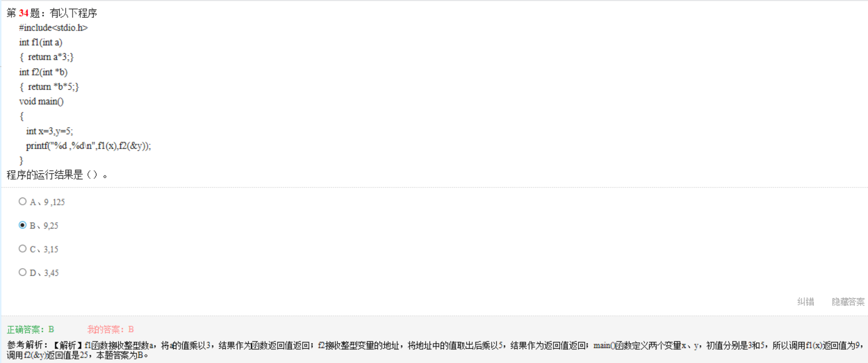Viewport: 868px width, 363px height.
Task: Pick the radio button for option D
Action: pos(23,272)
